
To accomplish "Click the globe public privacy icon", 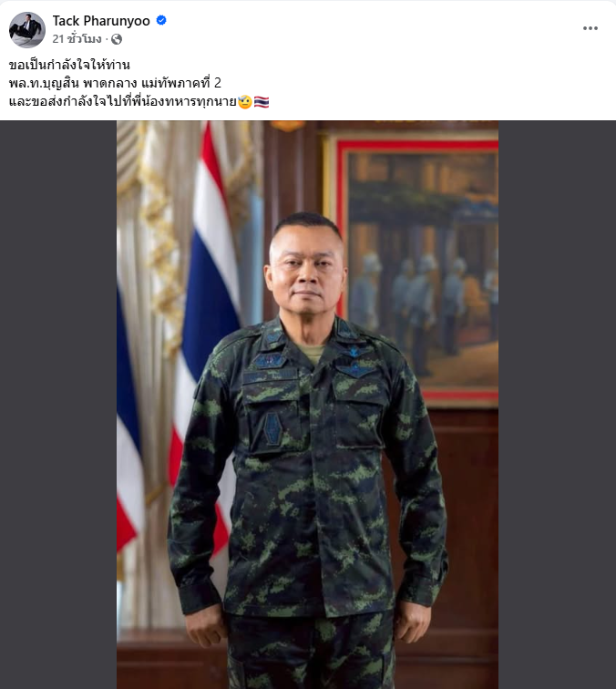I will [117, 39].
